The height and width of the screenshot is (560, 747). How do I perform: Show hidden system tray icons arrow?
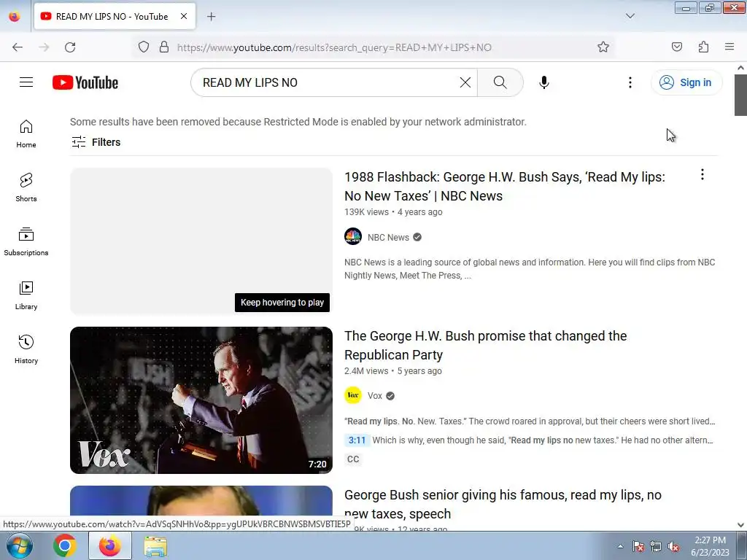(620, 546)
